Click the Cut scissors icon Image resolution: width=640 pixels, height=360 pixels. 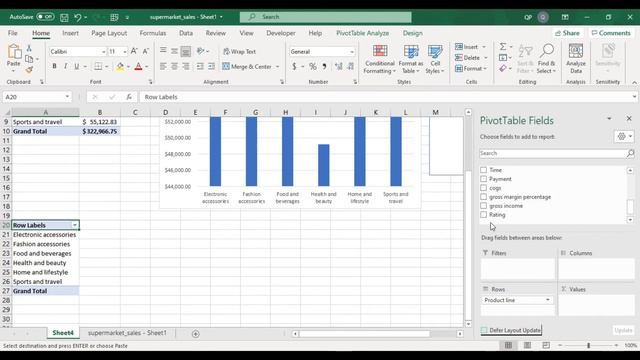point(29,48)
